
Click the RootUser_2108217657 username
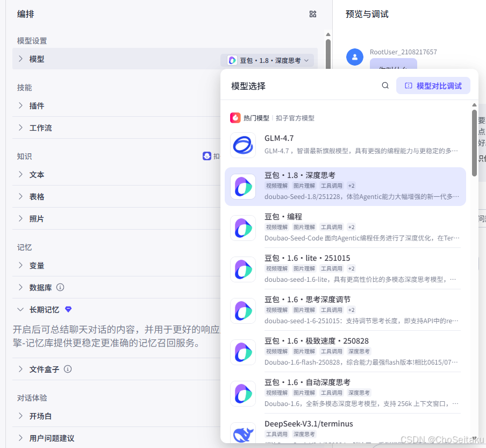pyautogui.click(x=403, y=52)
